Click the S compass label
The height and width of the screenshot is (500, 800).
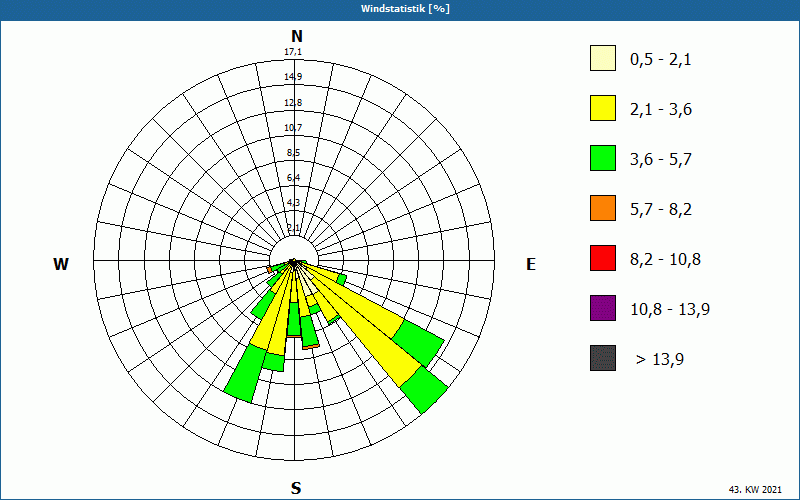296,488
